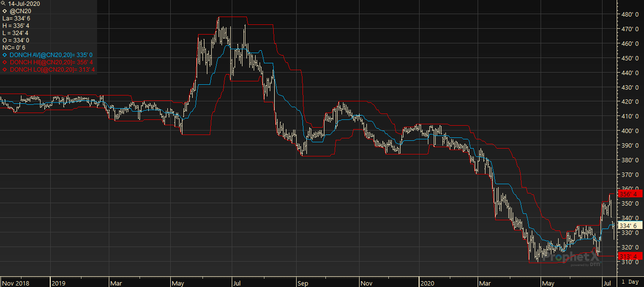
Task: Click the Nov 2018 label on the time axis
Action: tap(15, 283)
